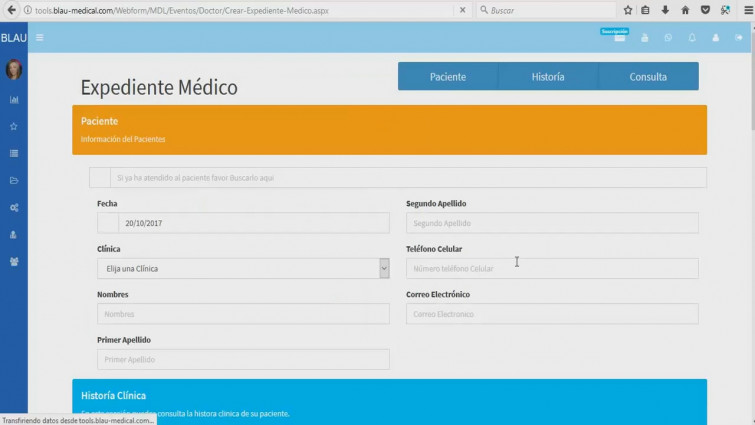The width and height of the screenshot is (755, 425).
Task: Open notifications bell in header
Action: (692, 38)
